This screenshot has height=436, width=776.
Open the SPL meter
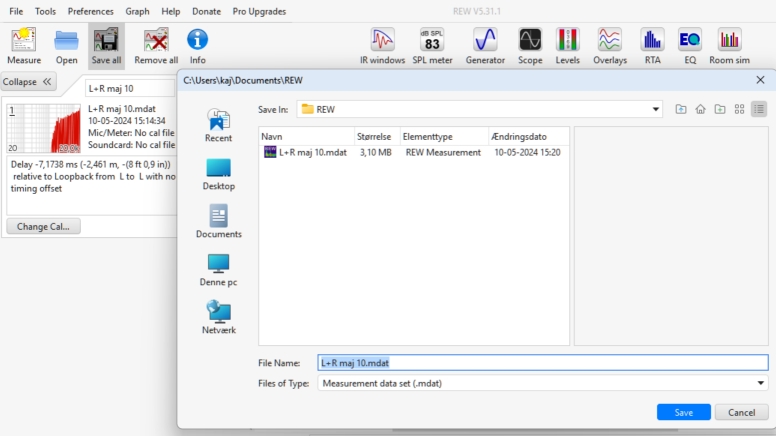[x=432, y=46]
